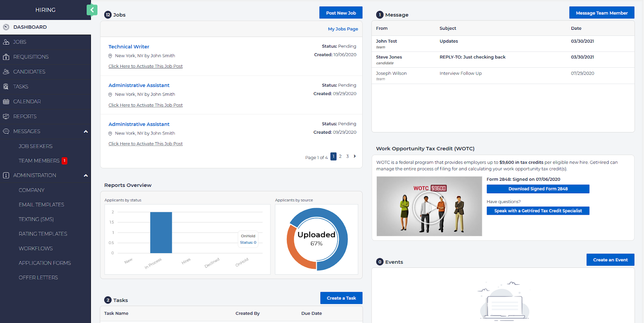Screen dimensions: 644x323
Task: Open Email Templates under Administration
Action: [41, 205]
